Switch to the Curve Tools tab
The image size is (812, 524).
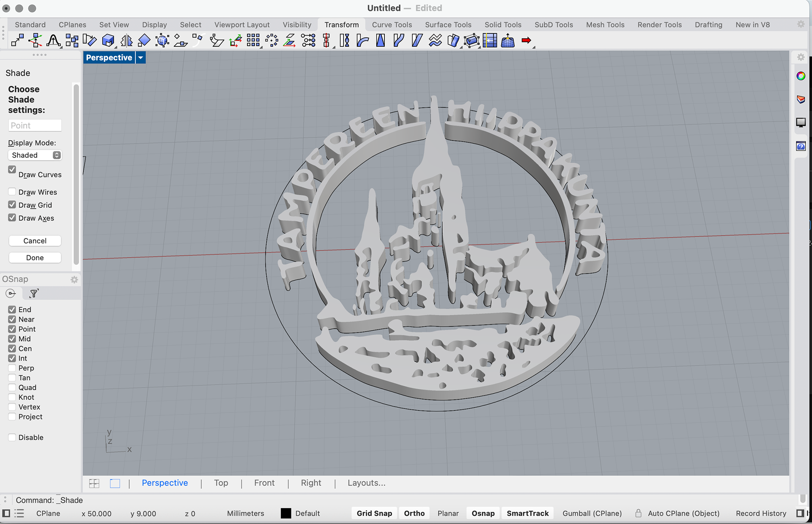click(x=392, y=25)
